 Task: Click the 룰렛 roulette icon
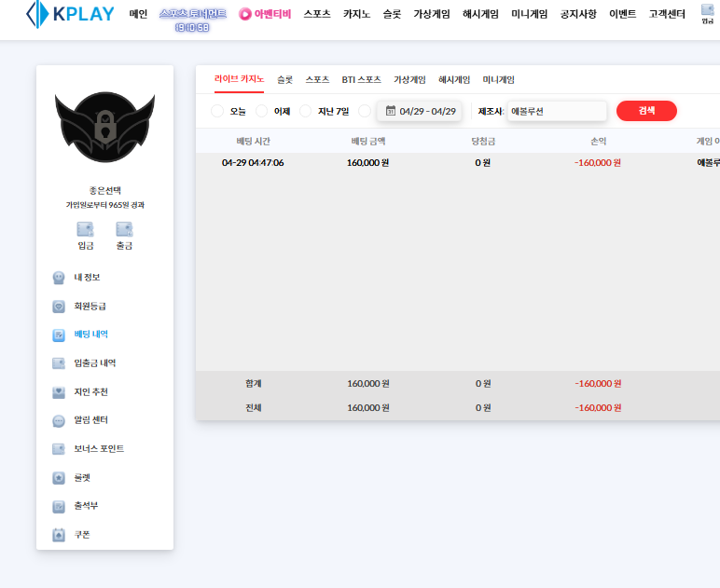tap(59, 478)
